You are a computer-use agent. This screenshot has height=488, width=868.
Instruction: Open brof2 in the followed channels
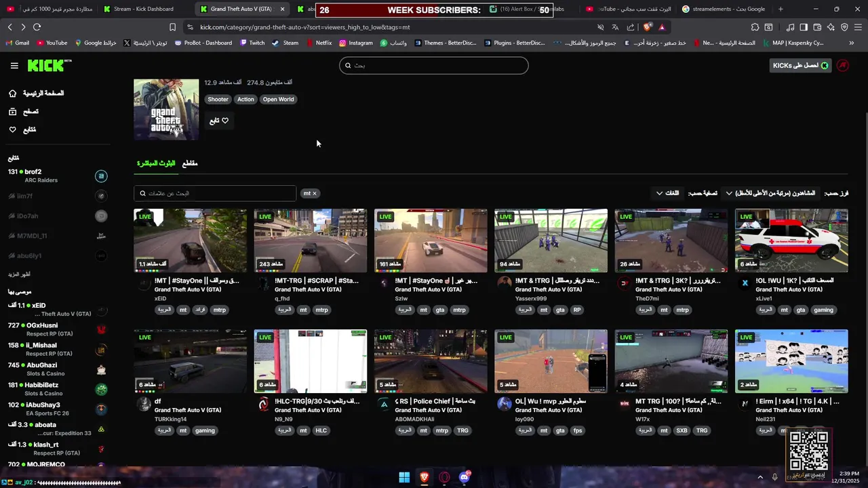[58, 176]
